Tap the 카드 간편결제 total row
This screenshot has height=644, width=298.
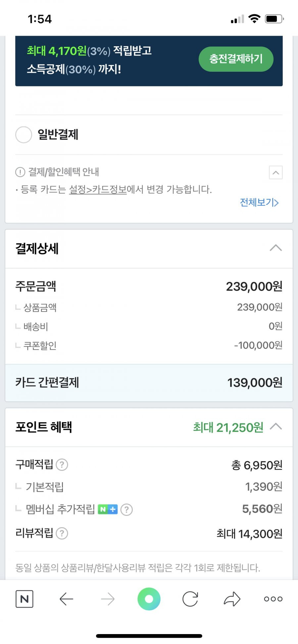tap(149, 383)
